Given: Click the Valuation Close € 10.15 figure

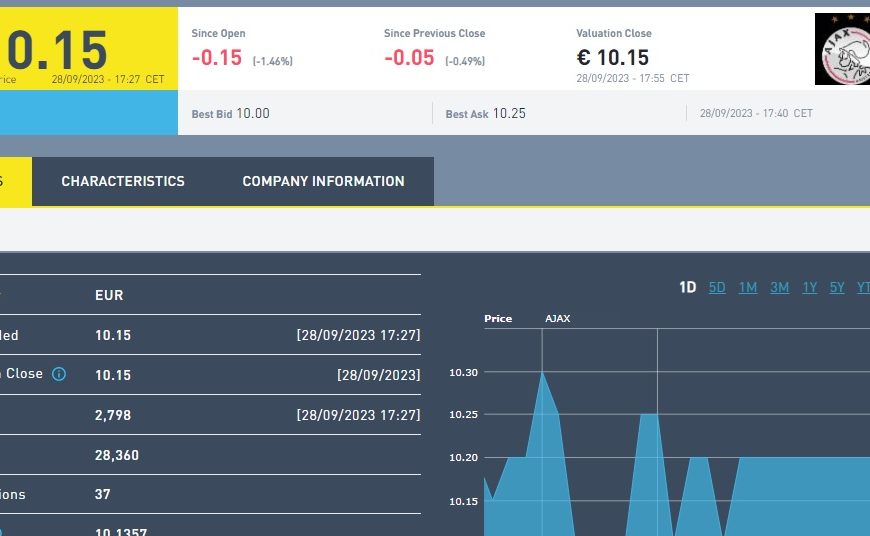Looking at the screenshot, I should pos(612,58).
